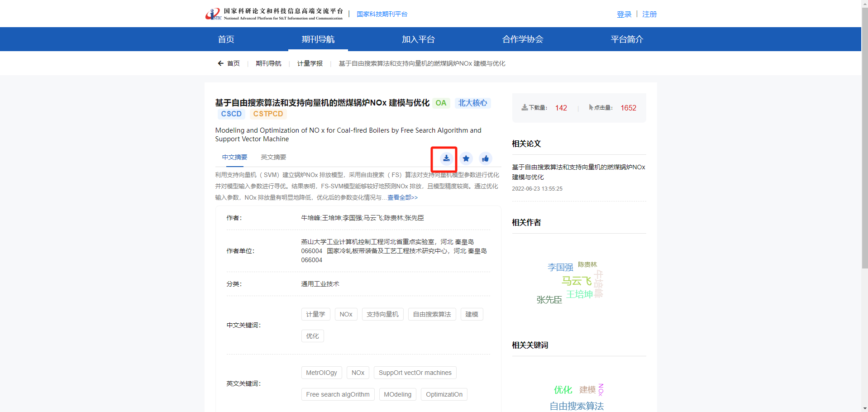
Task: Select author 马云飞 in the author cloud
Action: 577,281
